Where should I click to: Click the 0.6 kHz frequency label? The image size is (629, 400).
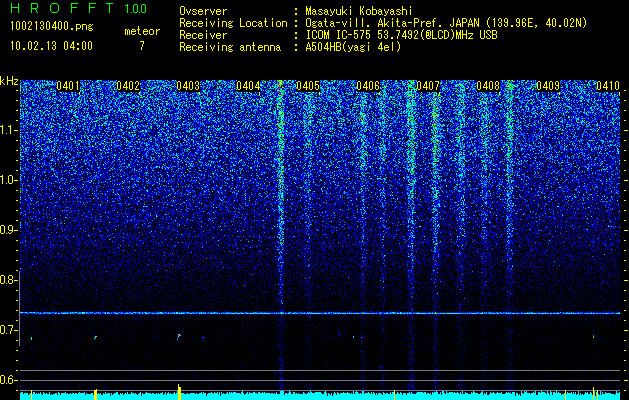8,380
